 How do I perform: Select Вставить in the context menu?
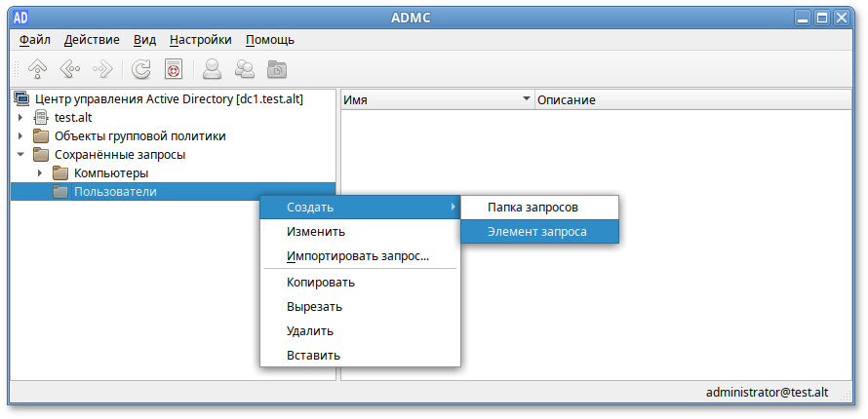click(360, 356)
